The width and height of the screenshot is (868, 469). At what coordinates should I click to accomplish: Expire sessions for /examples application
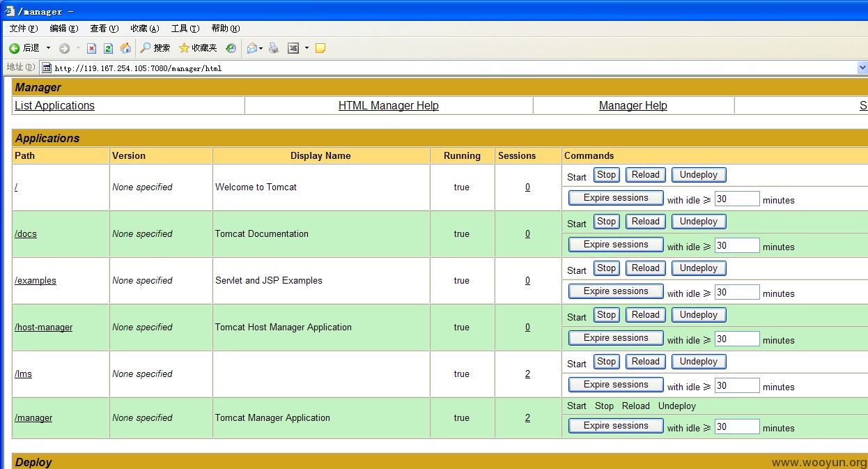(616, 291)
